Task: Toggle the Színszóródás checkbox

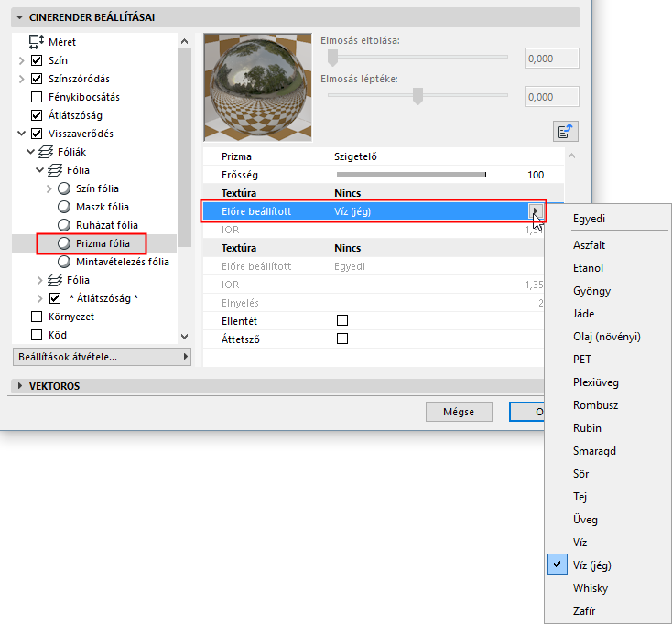Action: pyautogui.click(x=37, y=79)
